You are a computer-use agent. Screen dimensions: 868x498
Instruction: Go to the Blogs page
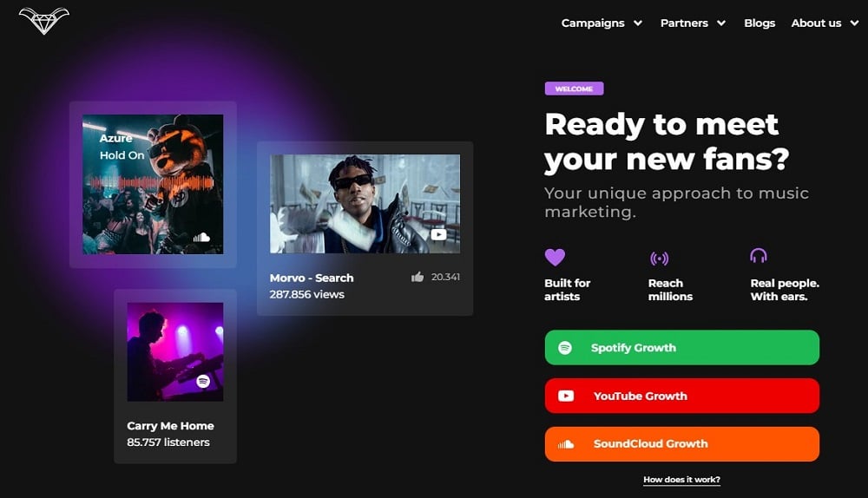[759, 23]
